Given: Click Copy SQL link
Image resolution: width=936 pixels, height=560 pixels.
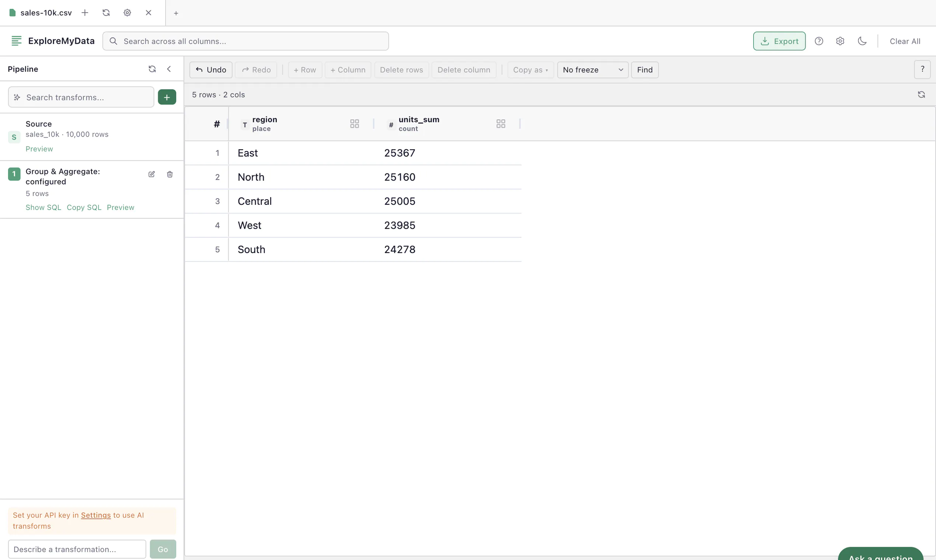Looking at the screenshot, I should (84, 207).
